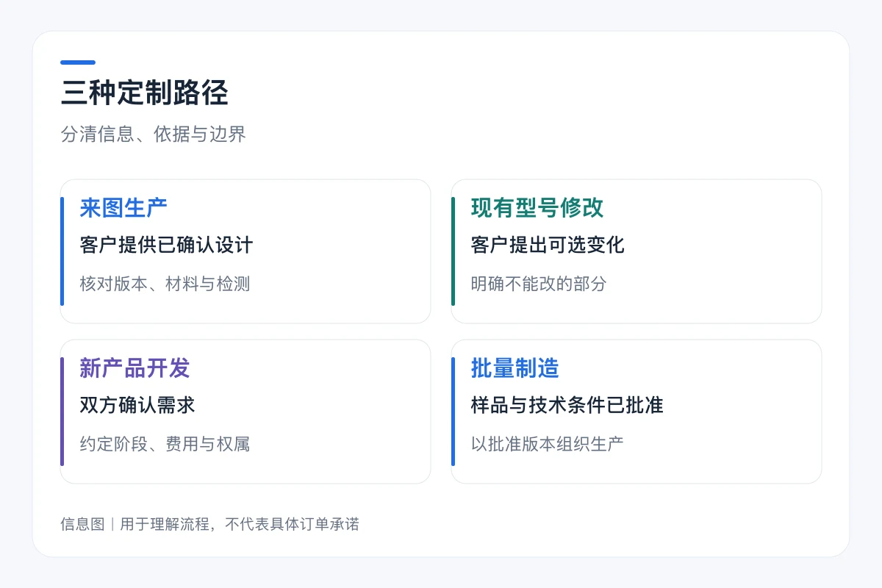882x588 pixels.
Task: Click the text 客户提出可选变化
Action: 548,245
